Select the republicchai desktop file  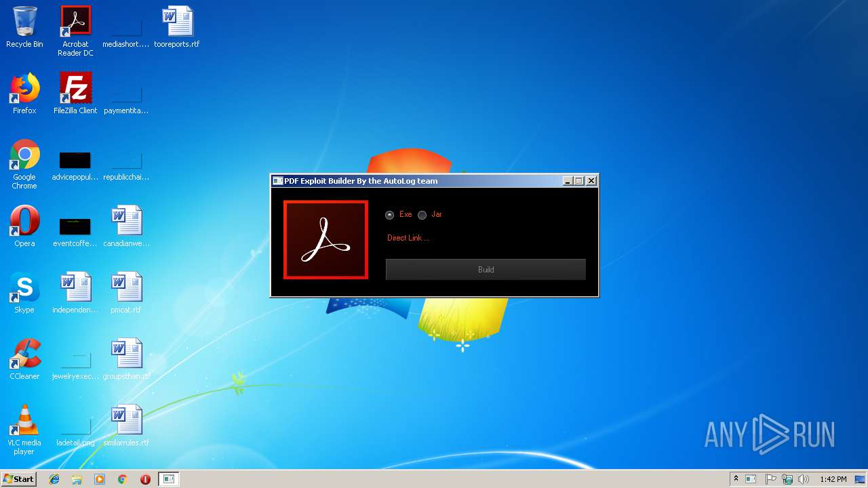(x=126, y=165)
